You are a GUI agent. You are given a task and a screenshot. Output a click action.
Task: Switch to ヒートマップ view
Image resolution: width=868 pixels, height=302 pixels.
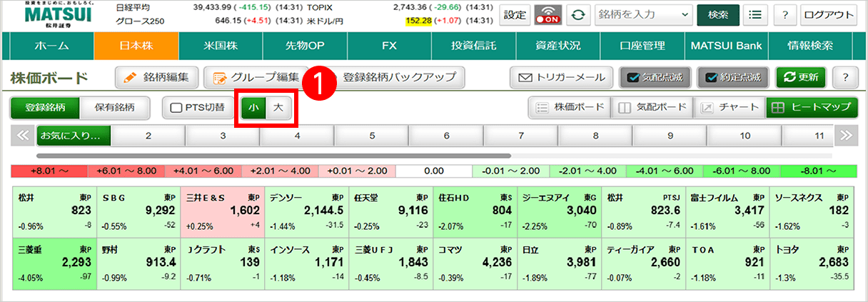click(x=812, y=108)
